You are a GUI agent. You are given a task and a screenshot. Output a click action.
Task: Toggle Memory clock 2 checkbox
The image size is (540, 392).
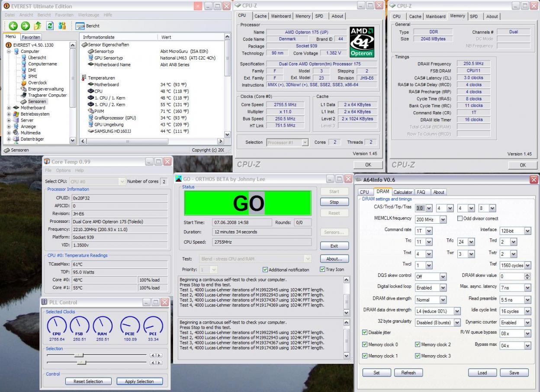tap(418, 344)
